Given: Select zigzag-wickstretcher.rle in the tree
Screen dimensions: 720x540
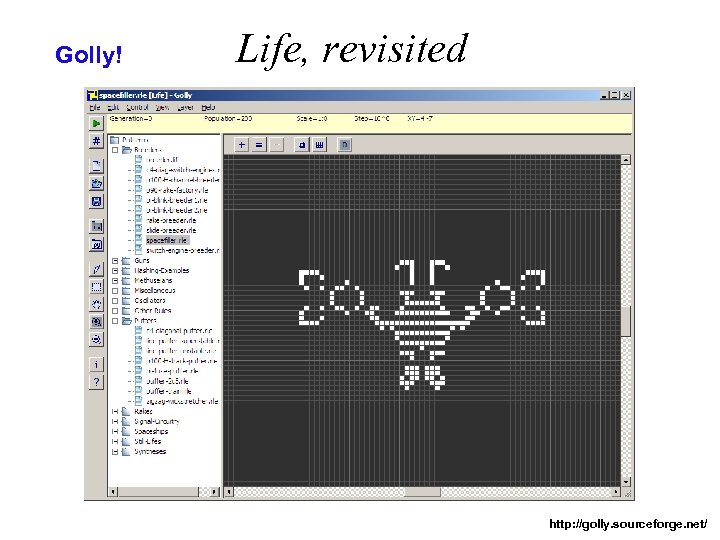Looking at the screenshot, I should click(x=182, y=401).
